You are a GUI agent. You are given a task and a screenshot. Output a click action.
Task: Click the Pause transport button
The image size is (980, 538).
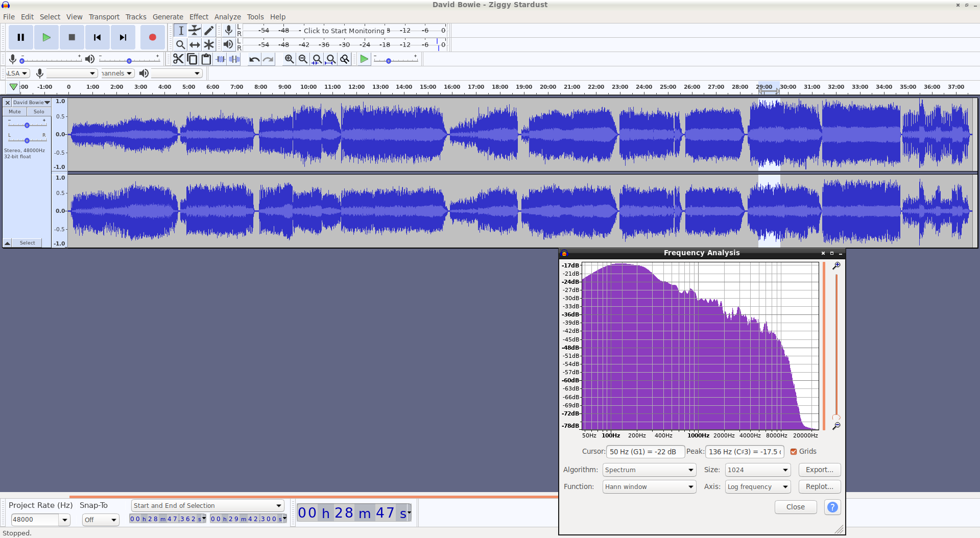[21, 37]
